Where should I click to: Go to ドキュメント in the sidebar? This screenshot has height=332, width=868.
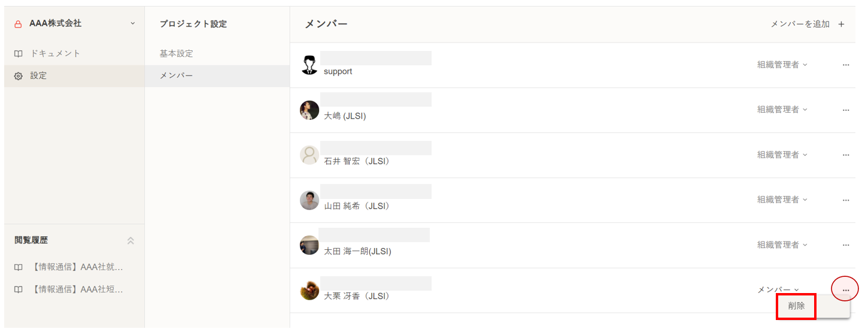coord(55,53)
